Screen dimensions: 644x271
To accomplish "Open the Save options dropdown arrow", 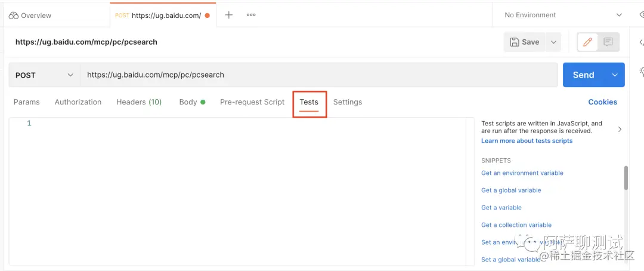I will click(x=553, y=42).
